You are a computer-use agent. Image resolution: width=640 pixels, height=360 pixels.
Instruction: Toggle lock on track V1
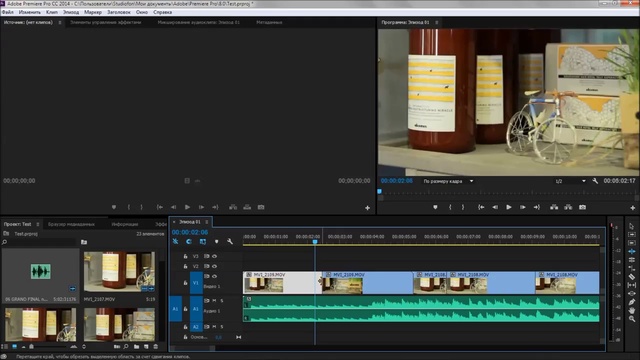[x=185, y=282]
